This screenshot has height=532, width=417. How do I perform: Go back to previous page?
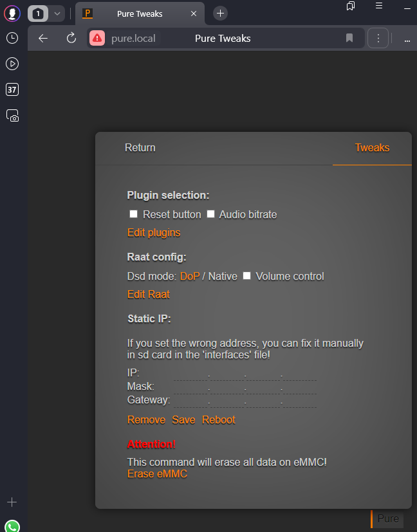(43, 39)
